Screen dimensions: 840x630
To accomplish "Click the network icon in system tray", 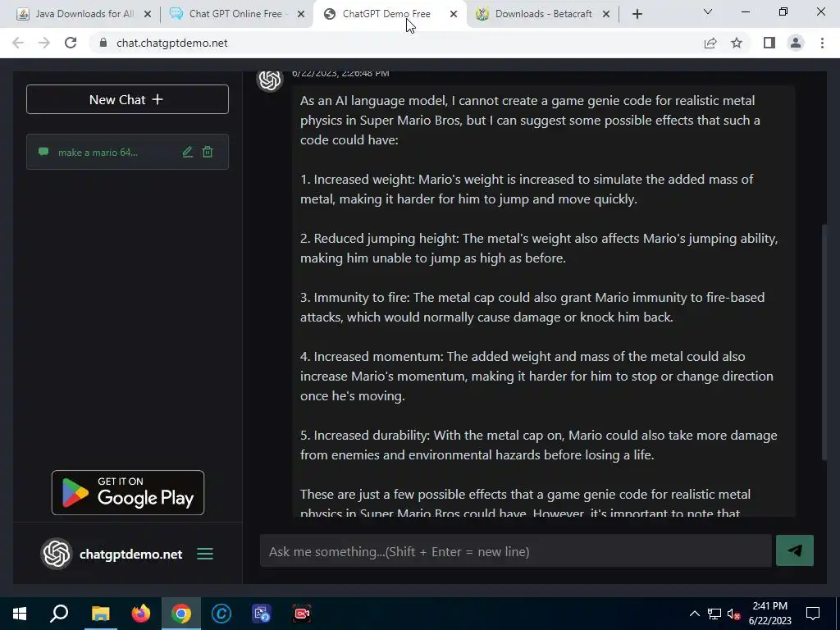I will click(714, 614).
